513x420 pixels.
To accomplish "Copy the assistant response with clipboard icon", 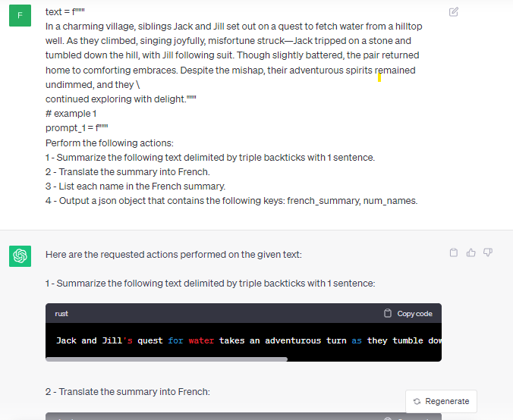I will [x=454, y=252].
